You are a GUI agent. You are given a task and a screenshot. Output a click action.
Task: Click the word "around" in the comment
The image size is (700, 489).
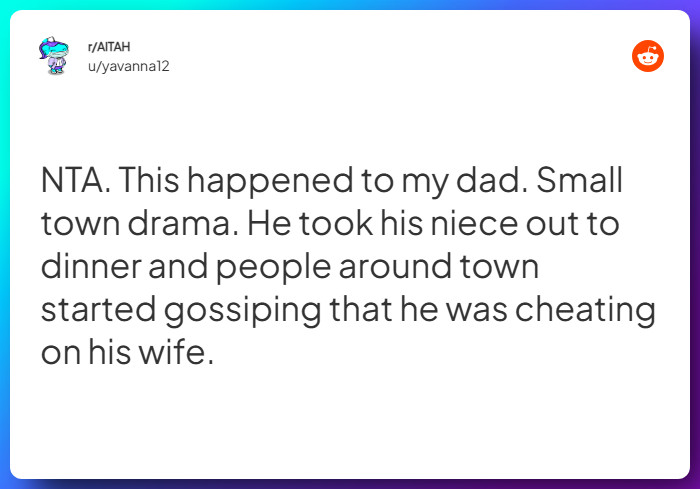point(395,267)
